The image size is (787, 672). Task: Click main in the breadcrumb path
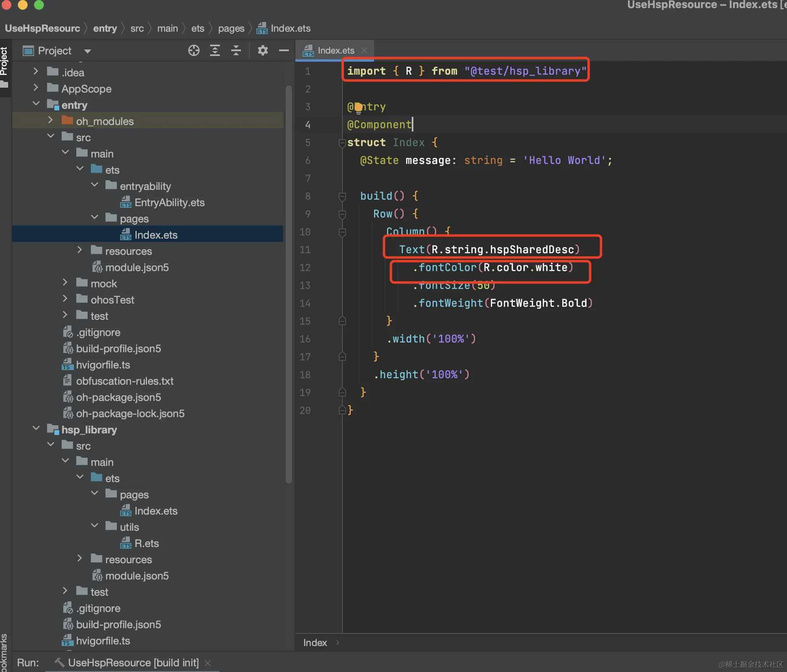(168, 28)
